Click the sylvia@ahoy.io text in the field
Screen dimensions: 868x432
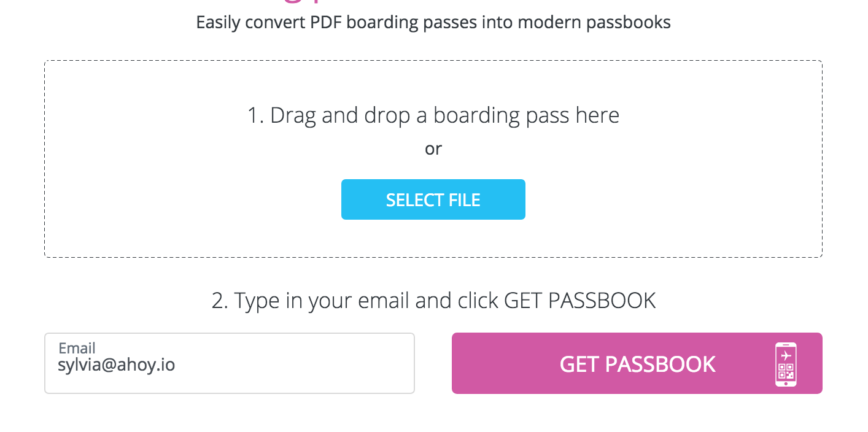117,365
